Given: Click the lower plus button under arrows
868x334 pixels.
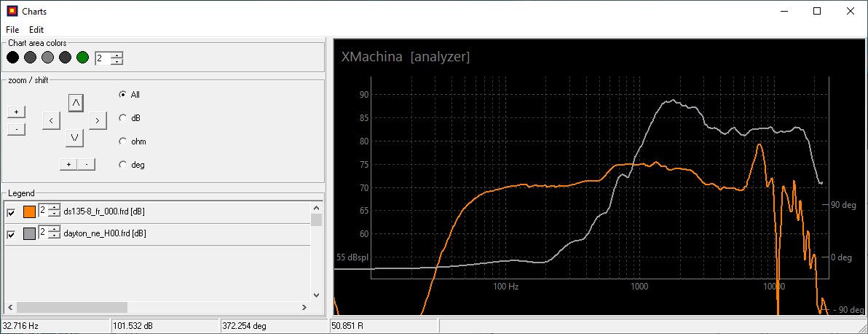Looking at the screenshot, I should point(68,164).
